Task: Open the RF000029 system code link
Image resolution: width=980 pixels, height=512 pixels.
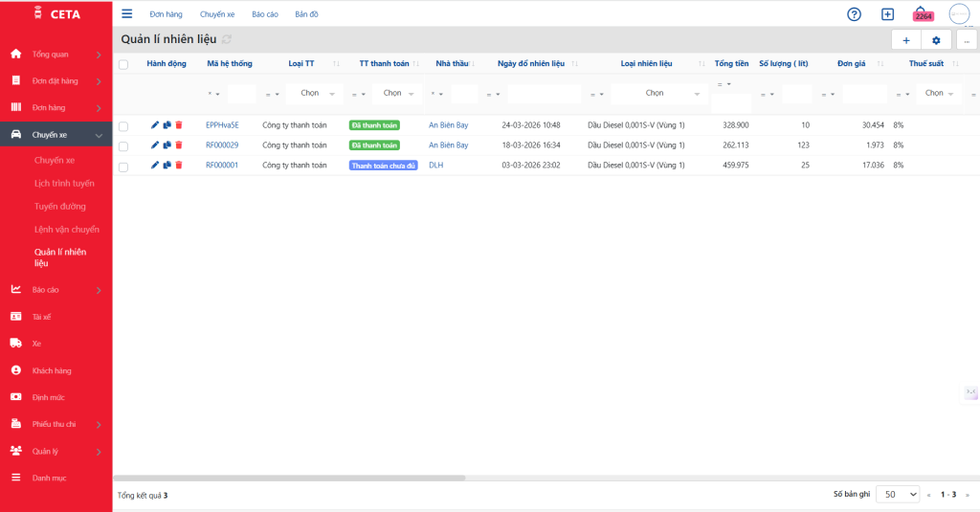Action: 222,145
